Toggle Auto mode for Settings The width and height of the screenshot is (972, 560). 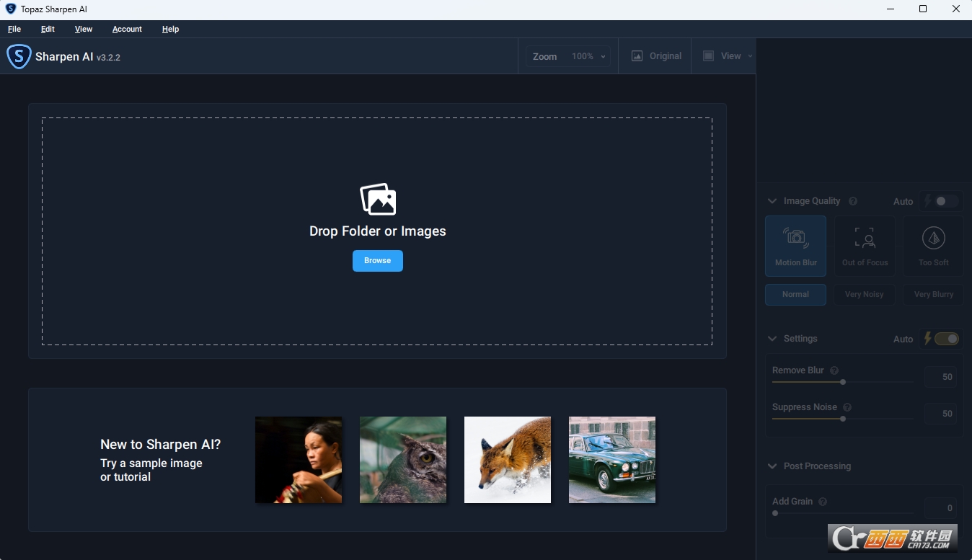pyautogui.click(x=946, y=339)
